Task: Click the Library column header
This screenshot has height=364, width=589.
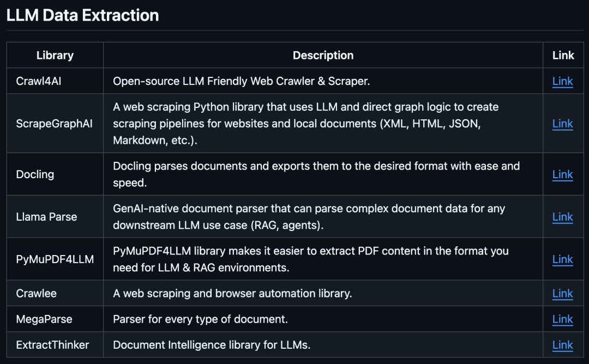Action: (x=55, y=55)
